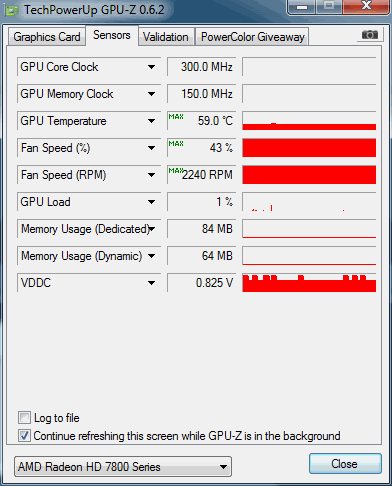Click the GPU-Z app icon in title bar
The width and height of the screenshot is (392, 486).
point(12,11)
